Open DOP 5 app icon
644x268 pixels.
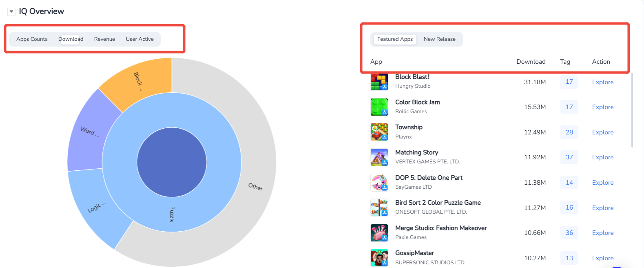coord(379,182)
